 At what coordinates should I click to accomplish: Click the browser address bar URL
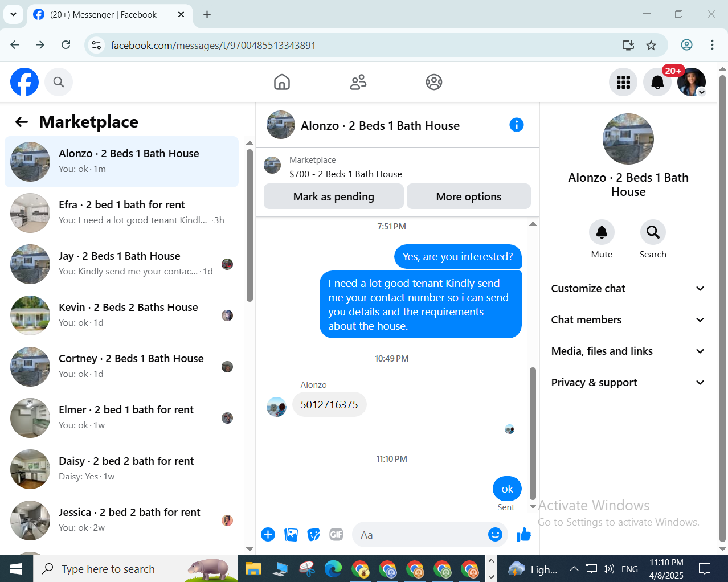point(212,45)
